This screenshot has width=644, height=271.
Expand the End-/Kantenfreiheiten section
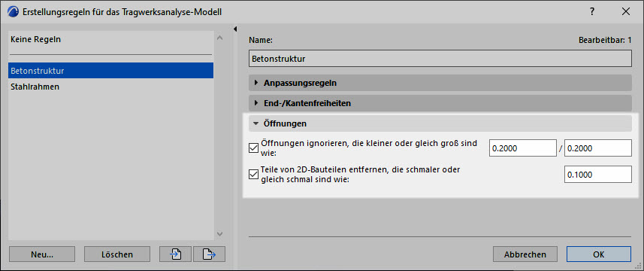(x=440, y=103)
